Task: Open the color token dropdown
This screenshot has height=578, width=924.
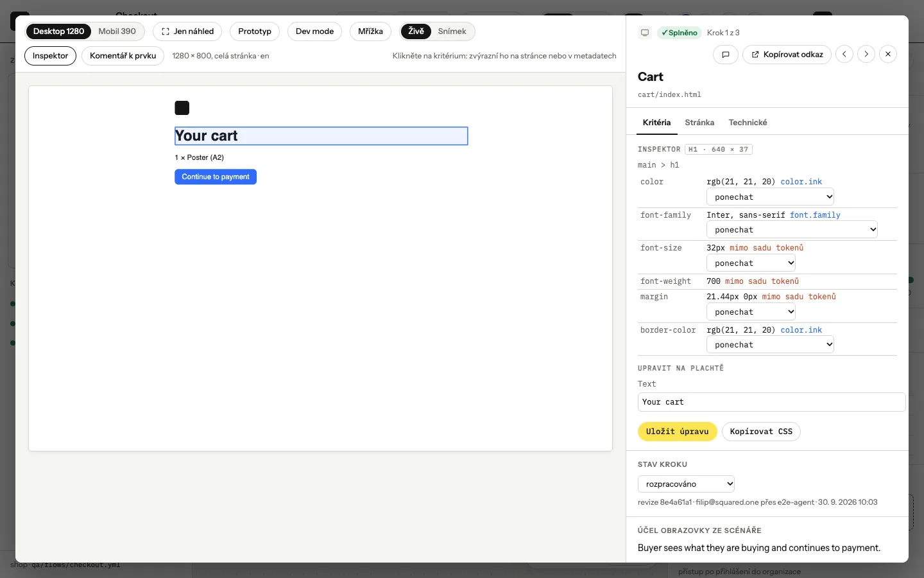Action: click(770, 197)
